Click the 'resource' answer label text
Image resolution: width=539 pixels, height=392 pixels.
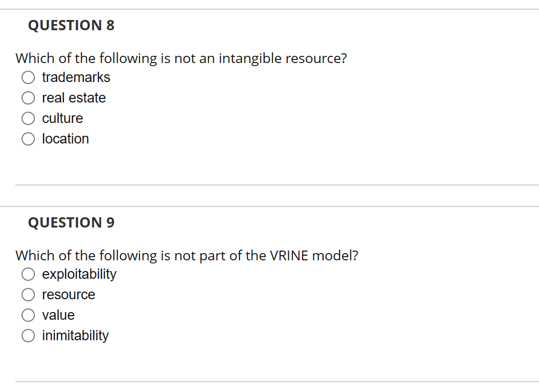pyautogui.click(x=68, y=295)
